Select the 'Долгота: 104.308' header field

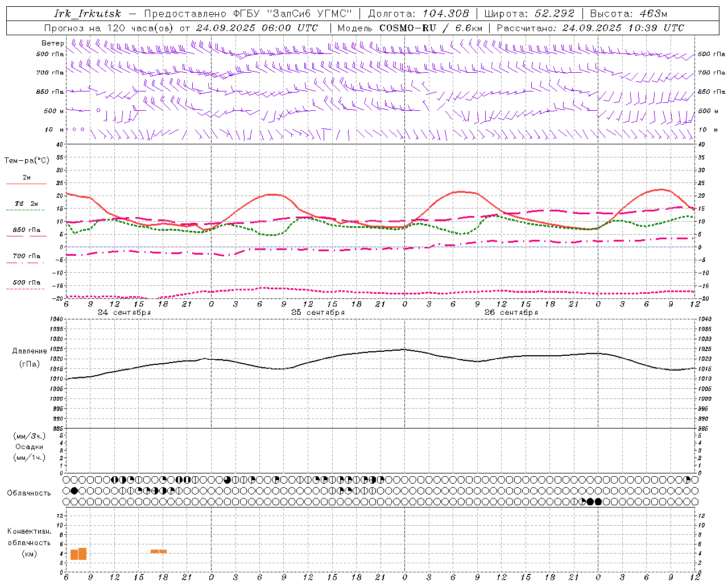tap(419, 14)
